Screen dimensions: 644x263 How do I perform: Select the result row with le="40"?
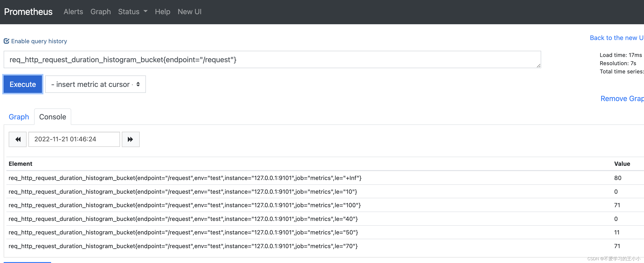[325, 219]
